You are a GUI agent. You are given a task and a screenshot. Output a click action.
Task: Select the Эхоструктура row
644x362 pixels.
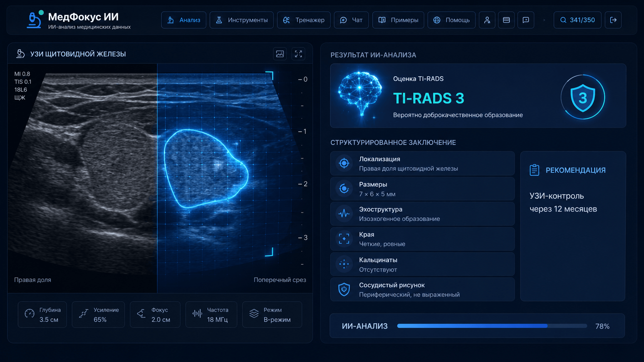click(x=423, y=214)
